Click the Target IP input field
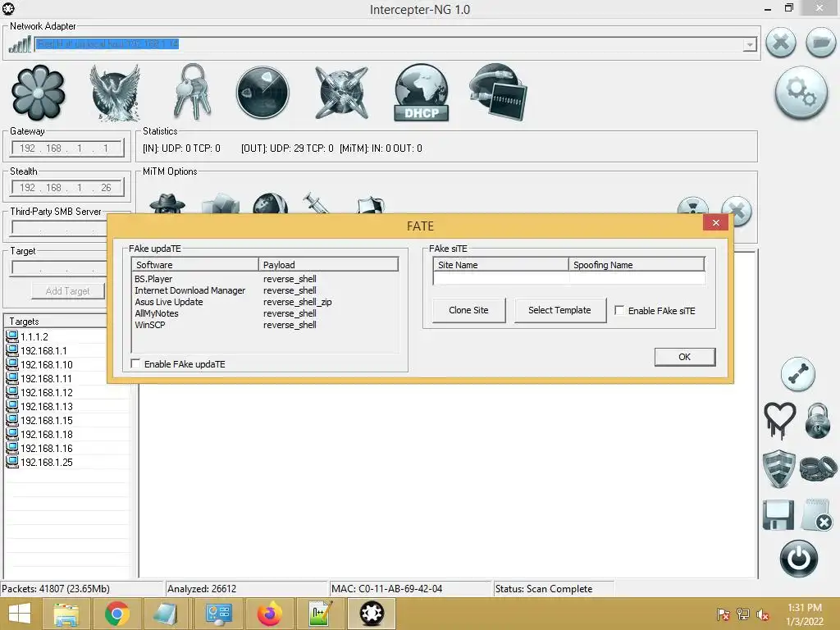The image size is (840, 630). 60,268
